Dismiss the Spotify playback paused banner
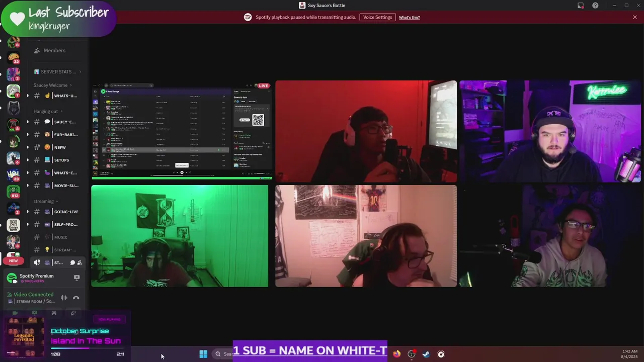This screenshot has width=644, height=362. 635,17
